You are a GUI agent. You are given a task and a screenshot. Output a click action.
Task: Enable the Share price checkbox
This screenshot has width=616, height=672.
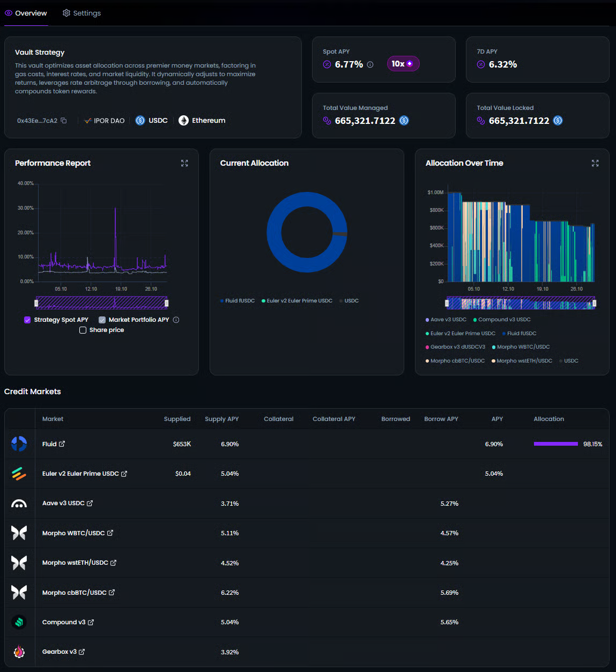[x=83, y=330]
